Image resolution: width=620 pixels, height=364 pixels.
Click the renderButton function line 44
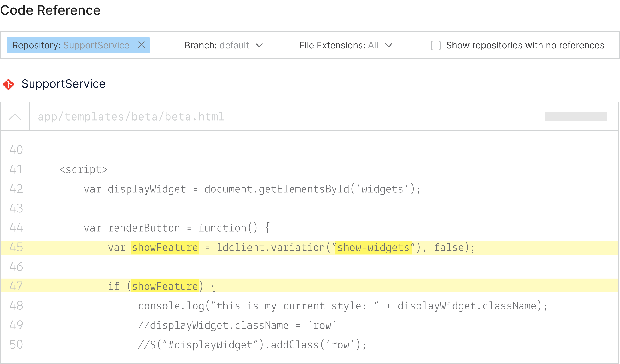[177, 228]
